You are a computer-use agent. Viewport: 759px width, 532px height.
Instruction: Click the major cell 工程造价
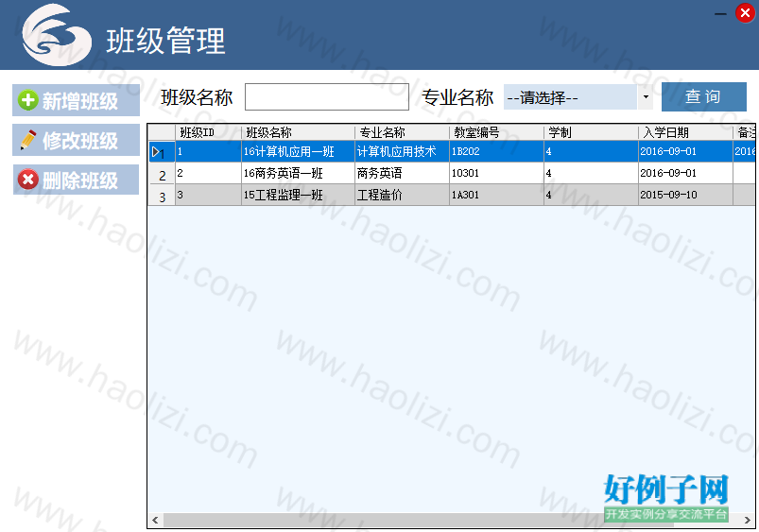coord(402,195)
